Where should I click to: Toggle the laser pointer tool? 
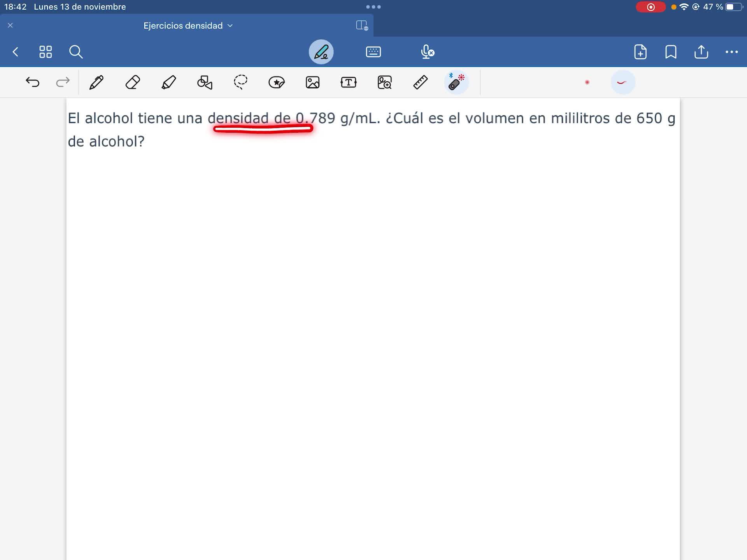pyautogui.click(x=456, y=82)
